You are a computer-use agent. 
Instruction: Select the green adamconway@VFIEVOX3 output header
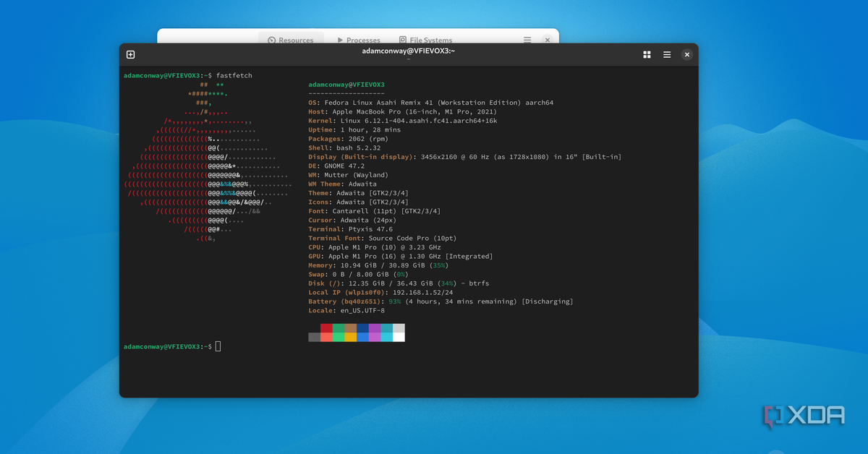click(346, 85)
